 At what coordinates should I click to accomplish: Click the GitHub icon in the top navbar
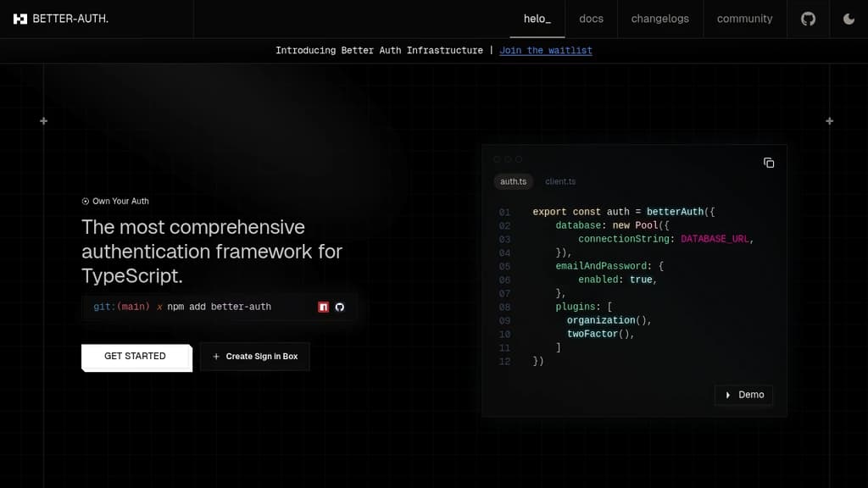pos(807,19)
